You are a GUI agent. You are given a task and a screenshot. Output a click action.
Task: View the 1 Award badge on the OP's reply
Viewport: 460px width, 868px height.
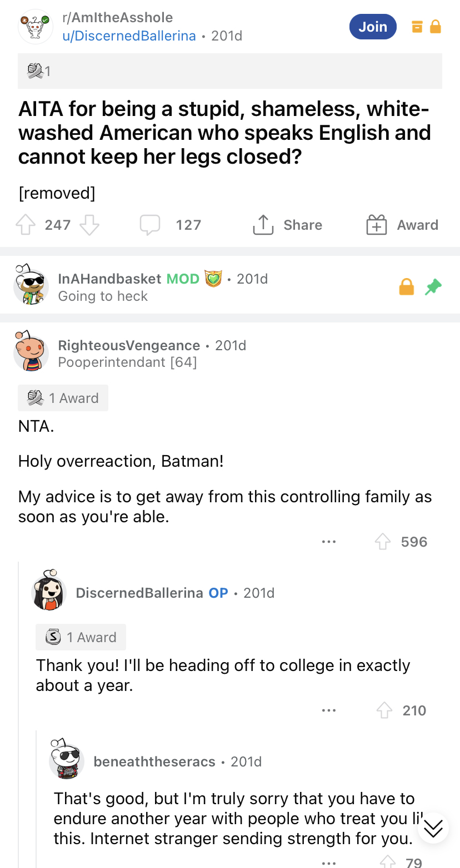(81, 637)
